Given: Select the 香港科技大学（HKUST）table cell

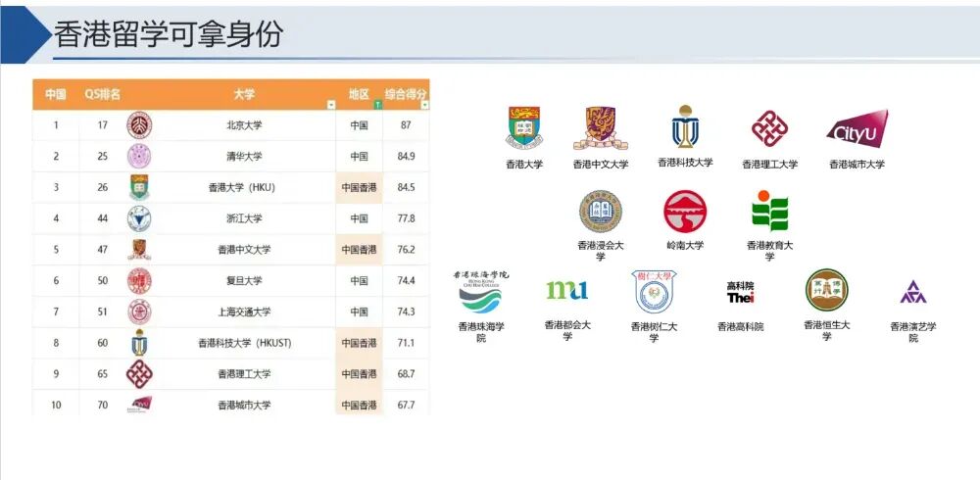Looking at the screenshot, I should (x=244, y=343).
